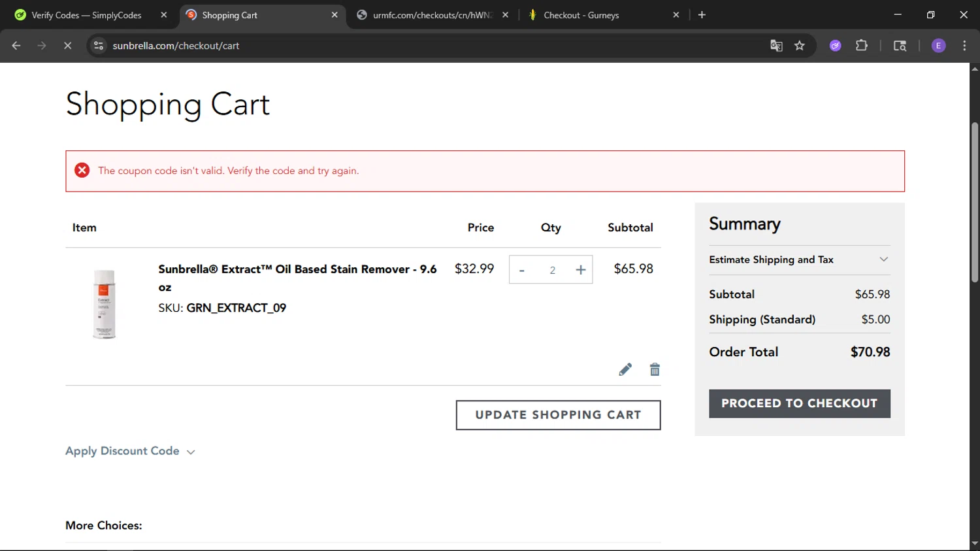Viewport: 980px width, 551px height.
Task: Click the edit pencil icon for cart item
Action: (625, 370)
